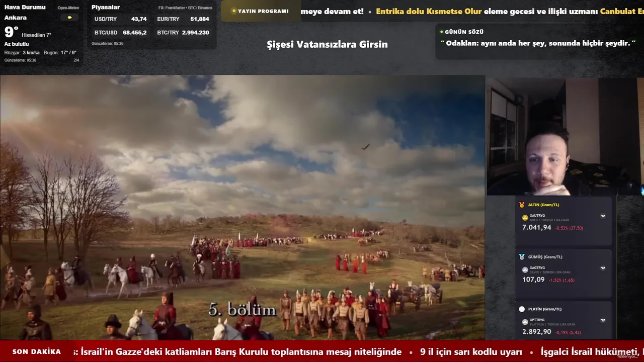Image resolution: width=644 pixels, height=362 pixels.
Task: Click the '9 il için sarı kodlu uyarı' headline
Action: point(471,352)
